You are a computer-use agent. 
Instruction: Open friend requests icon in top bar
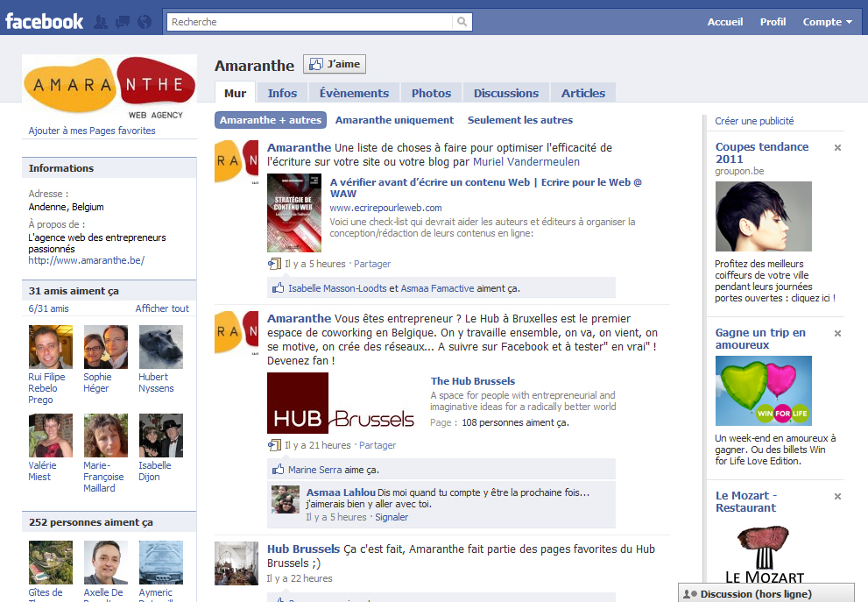pos(101,22)
